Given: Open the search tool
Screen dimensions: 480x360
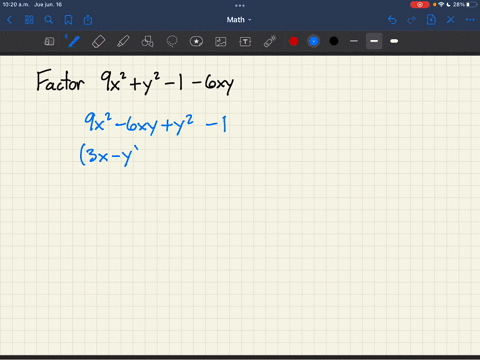Looking at the screenshot, I should point(49,20).
